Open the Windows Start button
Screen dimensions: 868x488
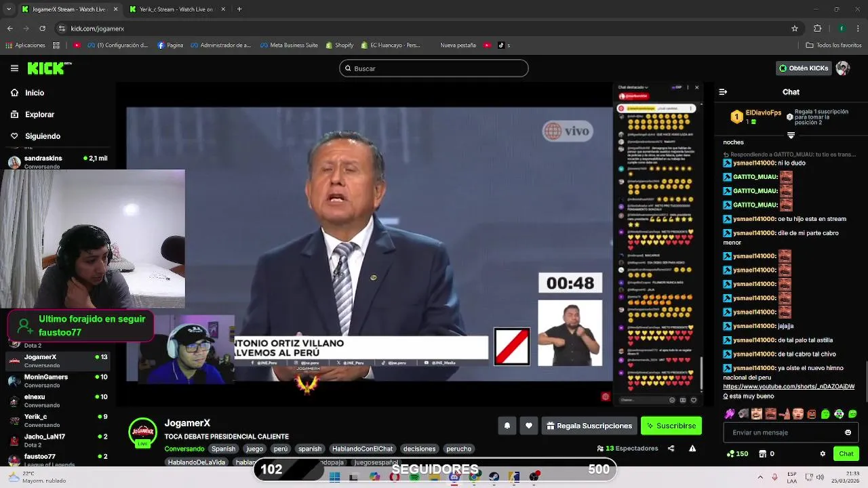(334, 477)
